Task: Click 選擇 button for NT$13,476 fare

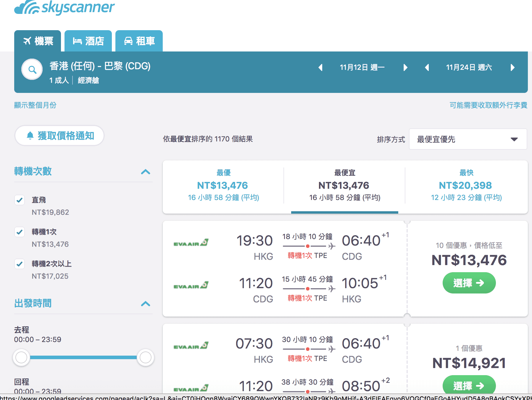Action: (x=469, y=283)
